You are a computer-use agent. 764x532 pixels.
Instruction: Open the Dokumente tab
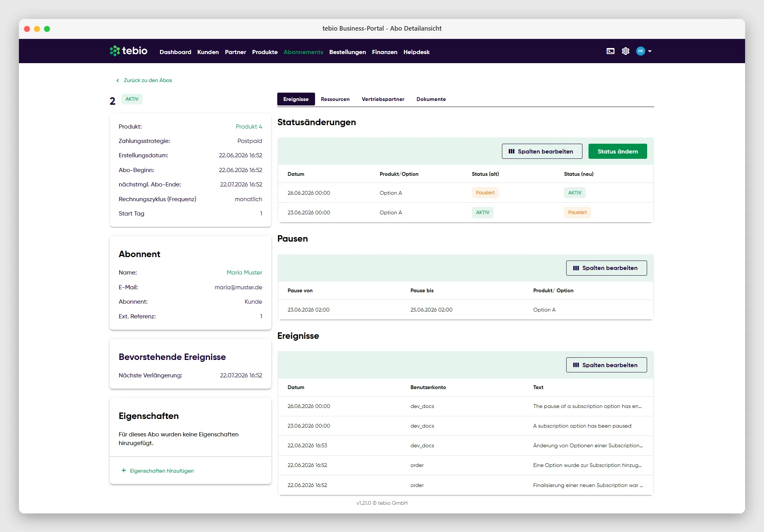point(431,99)
